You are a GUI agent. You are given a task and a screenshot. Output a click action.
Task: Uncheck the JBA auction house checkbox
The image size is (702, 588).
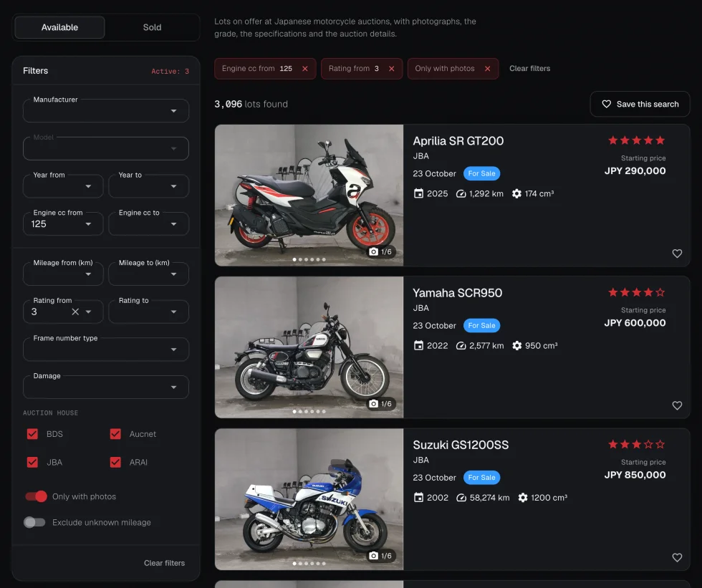tap(32, 462)
